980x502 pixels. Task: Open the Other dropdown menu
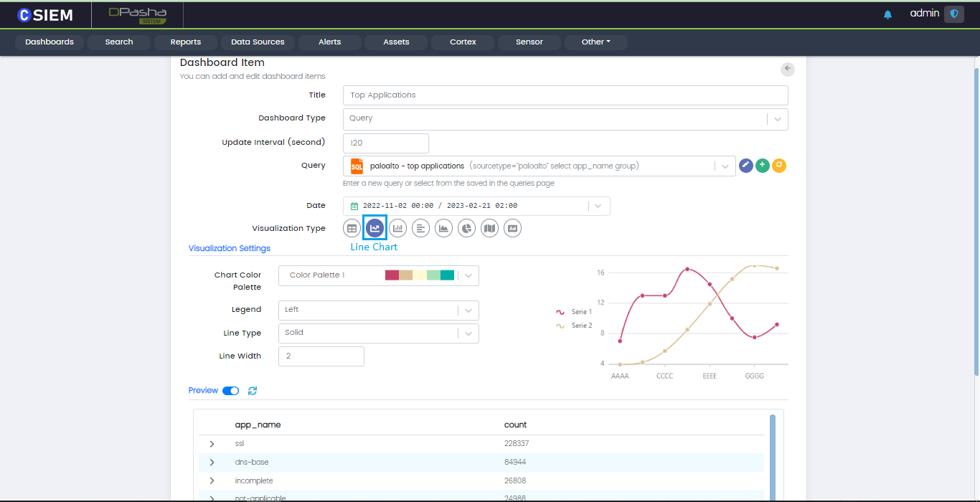pos(595,42)
